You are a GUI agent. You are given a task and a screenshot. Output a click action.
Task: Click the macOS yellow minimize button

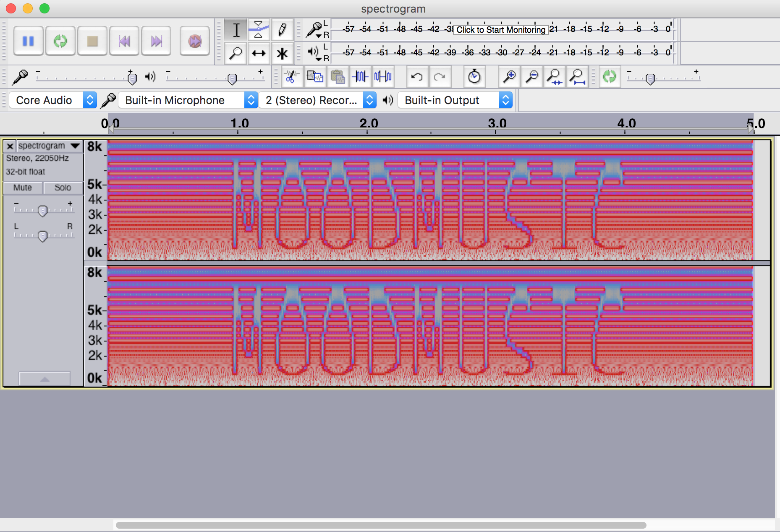tap(28, 8)
